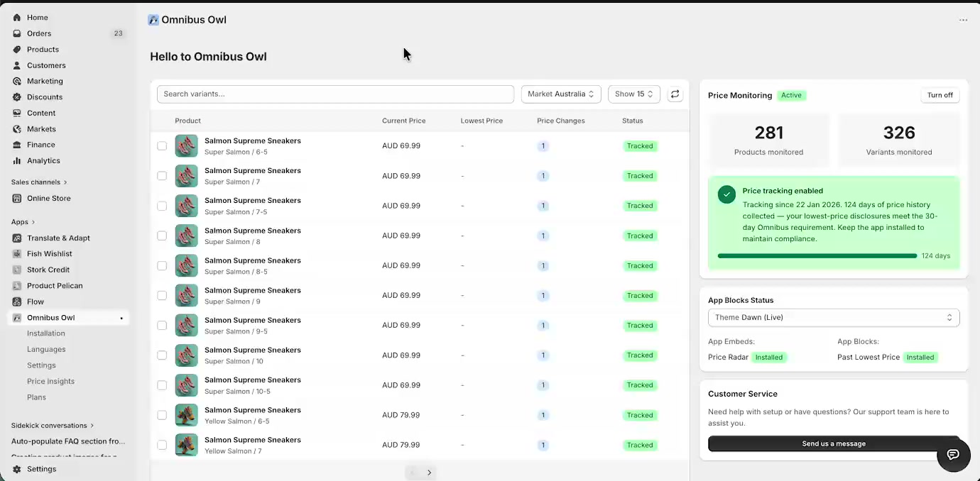Screen dimensions: 980x481
Task: Click the Customers person icon
Action: [17, 65]
